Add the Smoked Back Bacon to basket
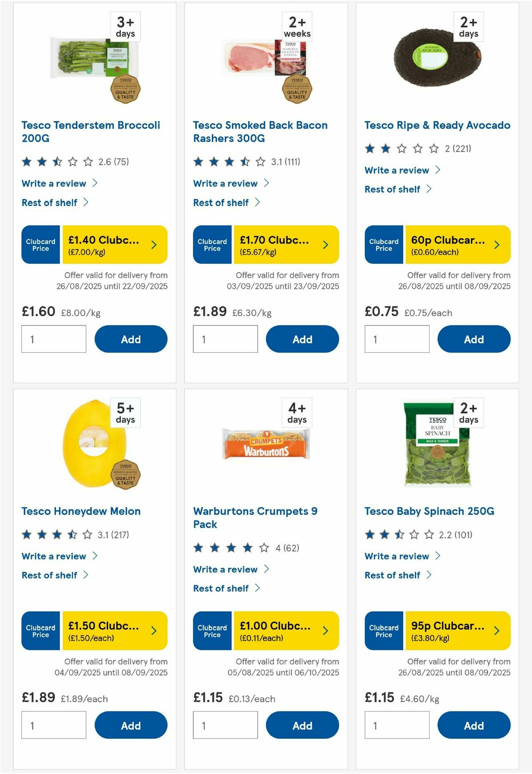Viewport: 532px width, 774px height. 302,339
